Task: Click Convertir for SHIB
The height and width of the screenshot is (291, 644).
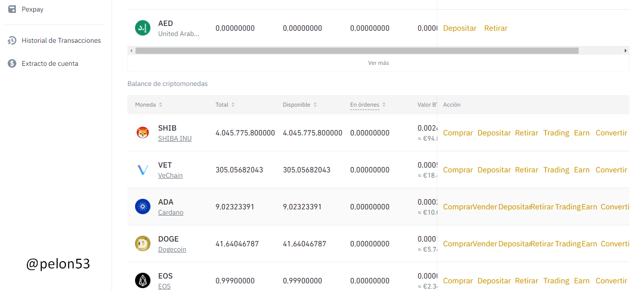Action: (611, 133)
